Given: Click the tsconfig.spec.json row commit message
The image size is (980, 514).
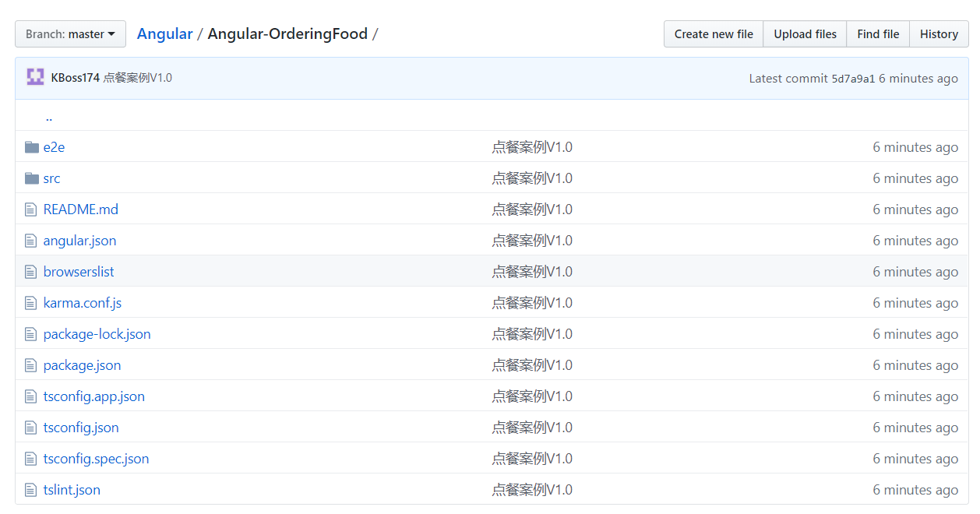Looking at the screenshot, I should pyautogui.click(x=532, y=459).
